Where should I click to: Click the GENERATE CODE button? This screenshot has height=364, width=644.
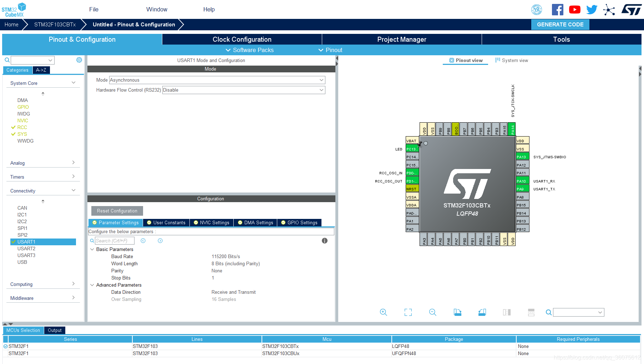(x=560, y=24)
